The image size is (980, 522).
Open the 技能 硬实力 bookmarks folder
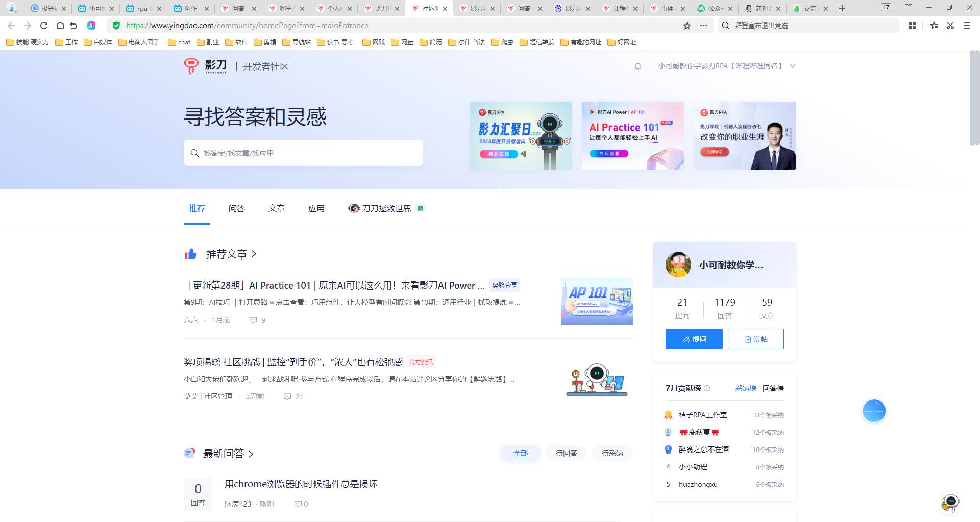[28, 42]
